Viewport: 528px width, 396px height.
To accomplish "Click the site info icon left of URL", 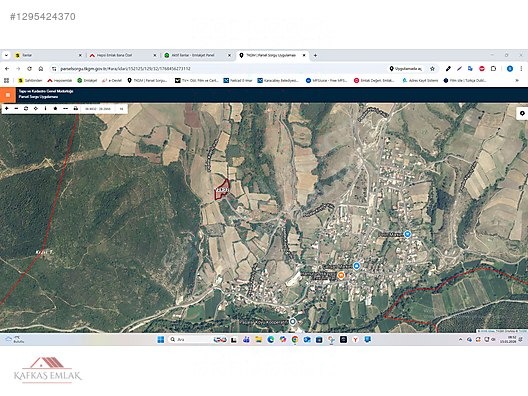I will click(54, 69).
